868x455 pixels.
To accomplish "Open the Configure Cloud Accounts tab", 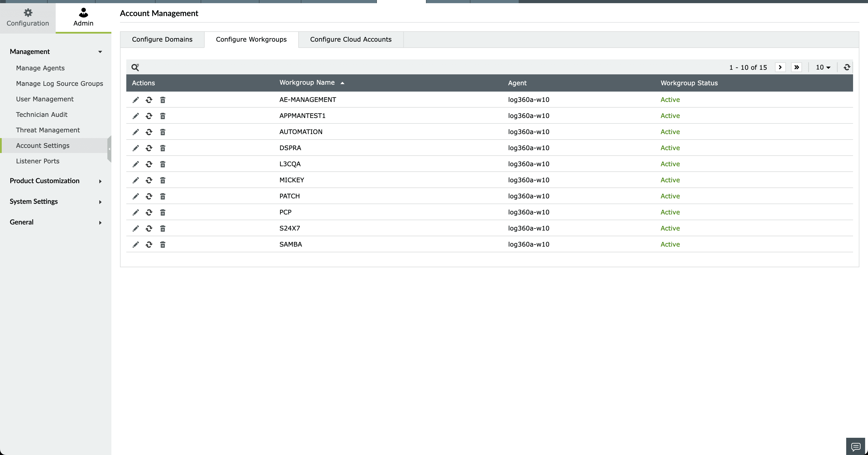I will pos(350,39).
